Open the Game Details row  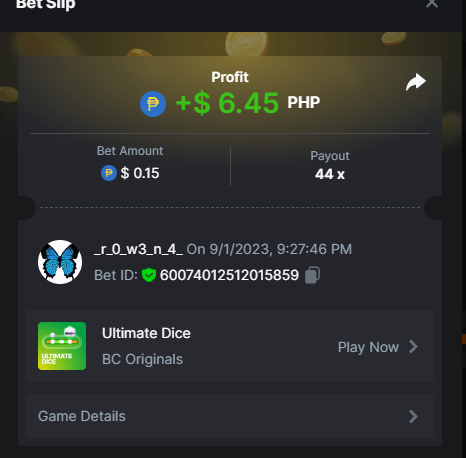pyautogui.click(x=230, y=416)
